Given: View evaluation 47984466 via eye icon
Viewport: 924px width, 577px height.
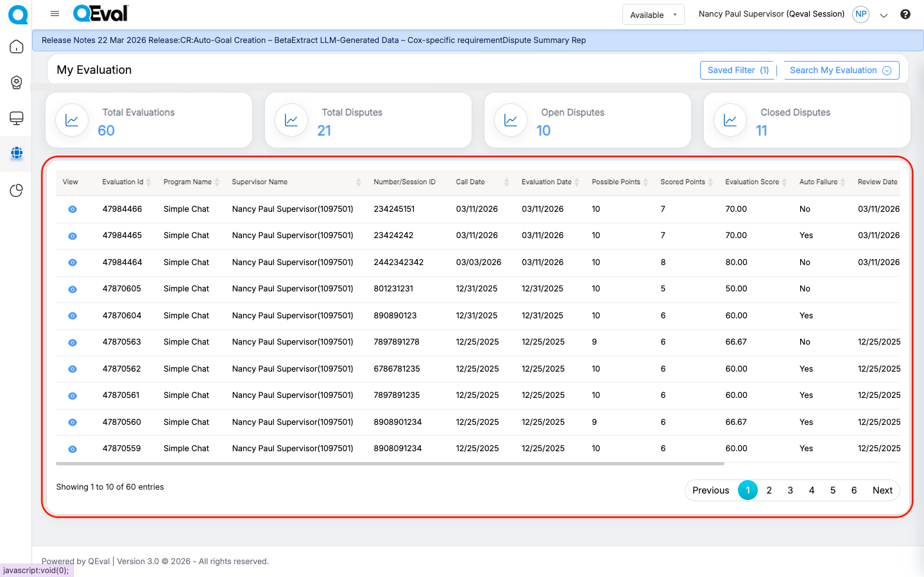Looking at the screenshot, I should (73, 209).
